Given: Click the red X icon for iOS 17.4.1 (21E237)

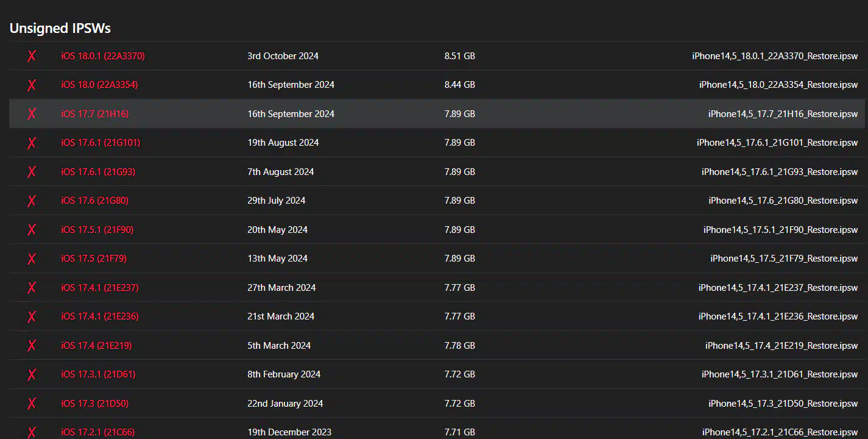Looking at the screenshot, I should point(32,288).
